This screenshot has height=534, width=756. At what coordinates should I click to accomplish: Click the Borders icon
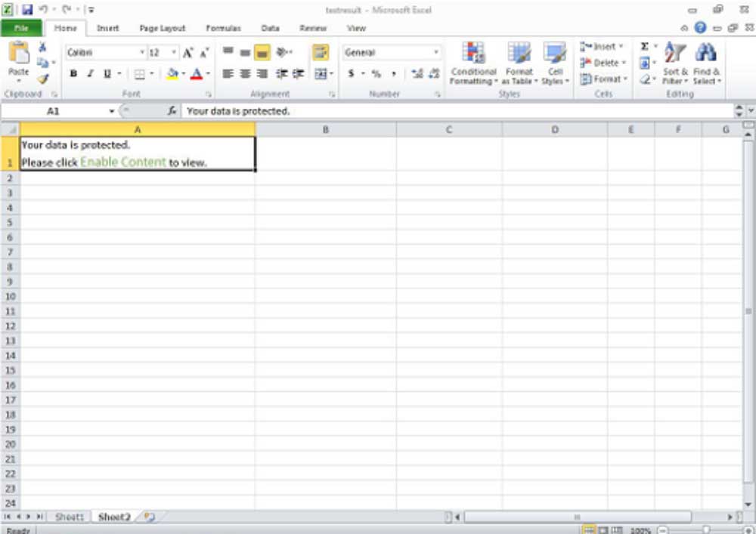[139, 74]
